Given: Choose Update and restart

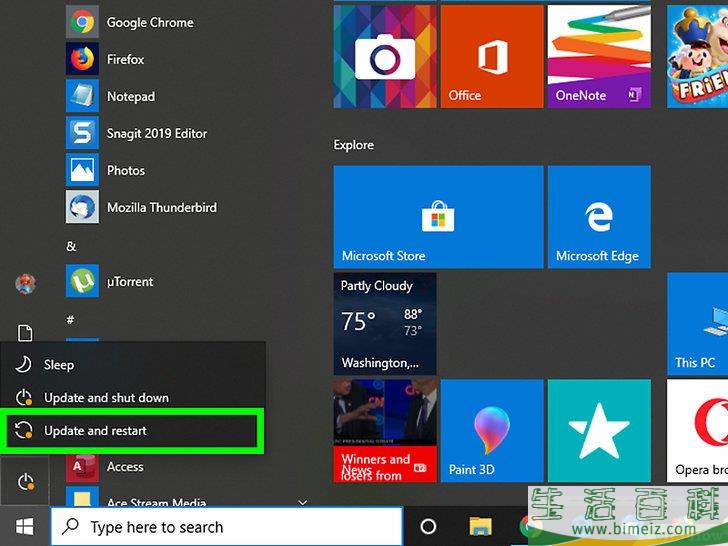Looking at the screenshot, I should coord(133,431).
